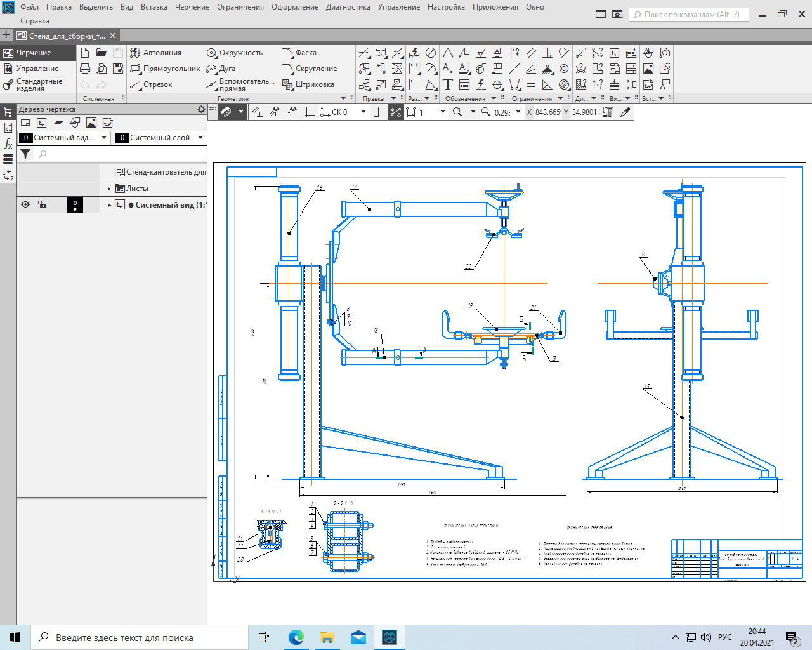This screenshot has width=812, height=650.
Task: Click the eyedropper icon beside the coordinates
Action: [x=625, y=112]
